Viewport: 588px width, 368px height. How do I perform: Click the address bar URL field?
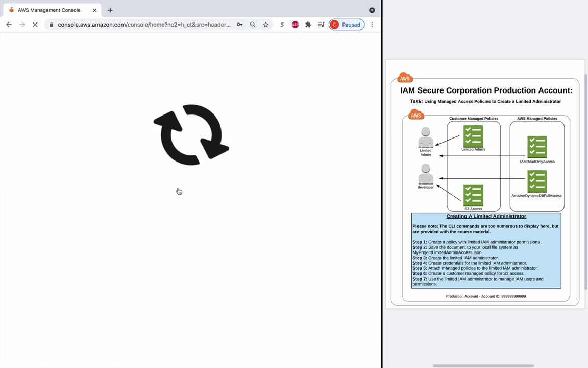(144, 25)
